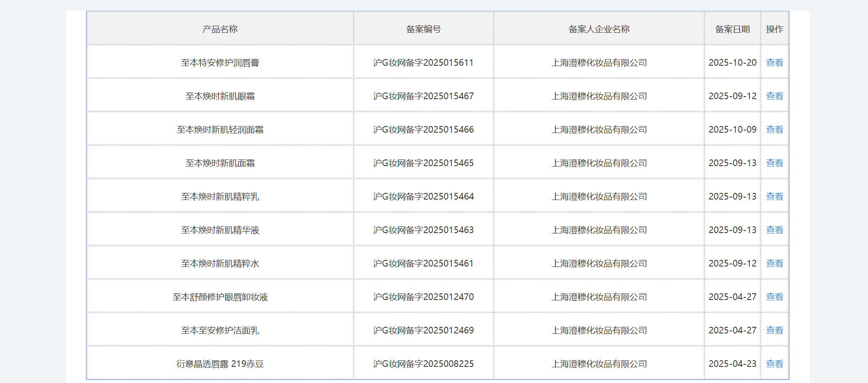This screenshot has width=868, height=383.
Task: Open 查看 for 至本至安修护洁面乳
Action: pyautogui.click(x=774, y=330)
